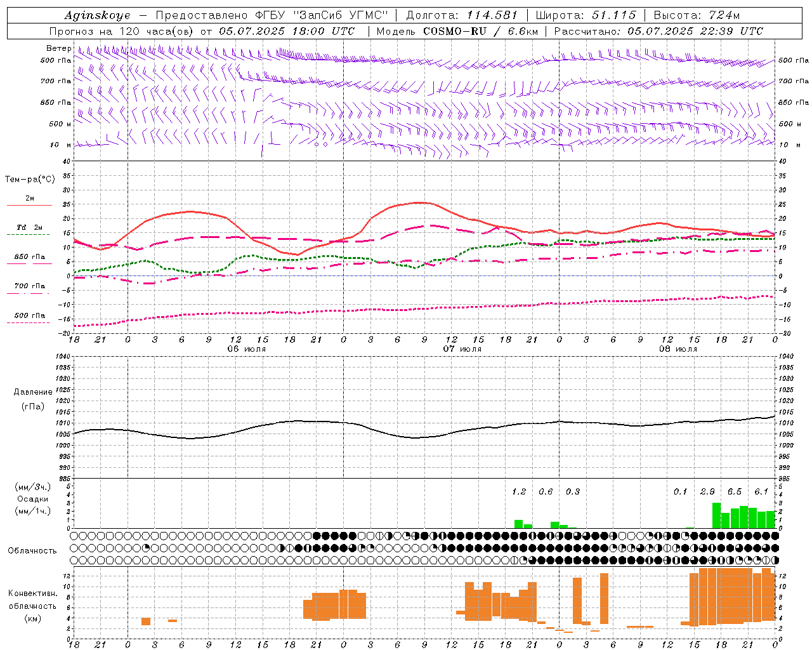Click the precipitation total "0.6"
The image size is (812, 650).
pyautogui.click(x=546, y=492)
